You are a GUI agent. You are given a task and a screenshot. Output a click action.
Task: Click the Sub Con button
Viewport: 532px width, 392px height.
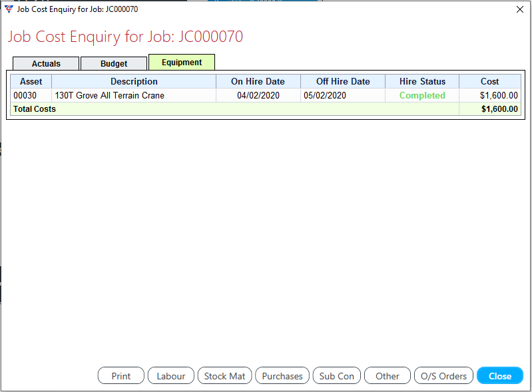point(336,376)
